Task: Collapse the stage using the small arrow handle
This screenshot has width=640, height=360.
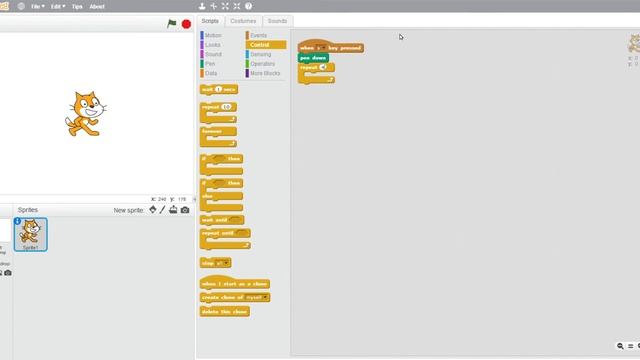Action: point(195,199)
